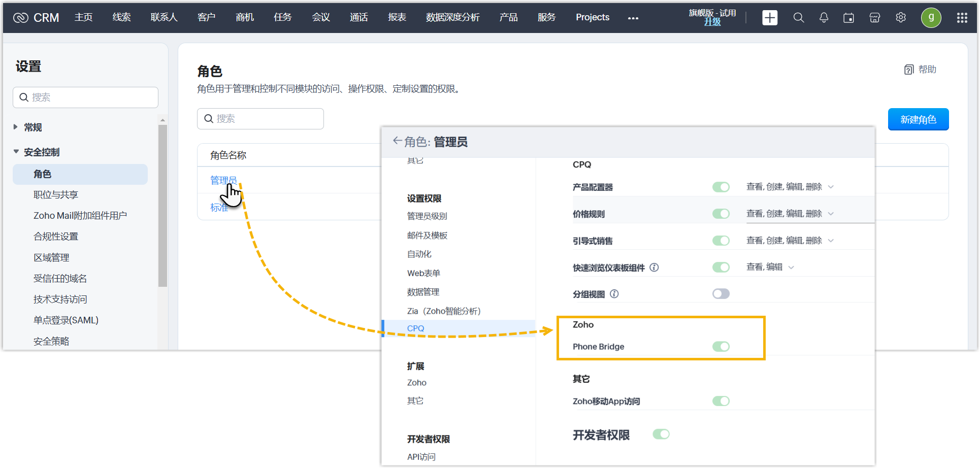980x468 pixels.
Task: Open the notifications bell icon
Action: (x=824, y=18)
